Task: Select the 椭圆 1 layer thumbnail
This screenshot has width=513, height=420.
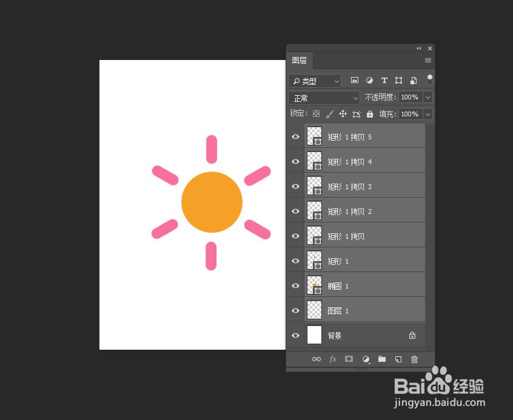Action: [x=314, y=285]
